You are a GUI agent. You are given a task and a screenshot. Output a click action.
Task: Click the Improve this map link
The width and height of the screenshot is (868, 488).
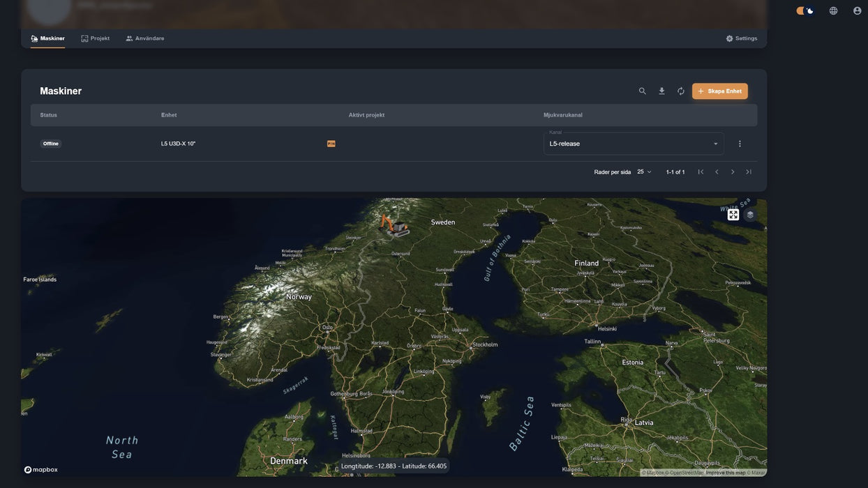click(726, 473)
